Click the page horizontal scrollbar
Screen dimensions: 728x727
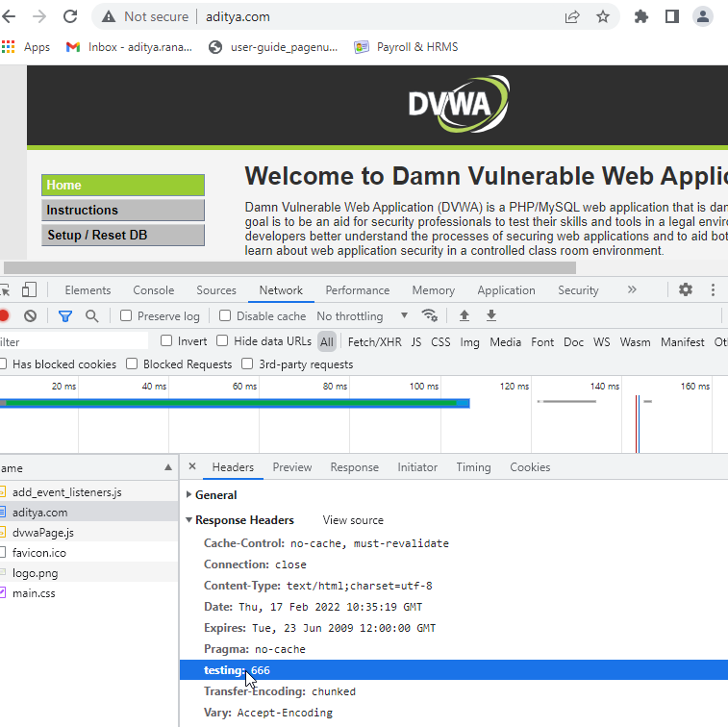point(289,268)
